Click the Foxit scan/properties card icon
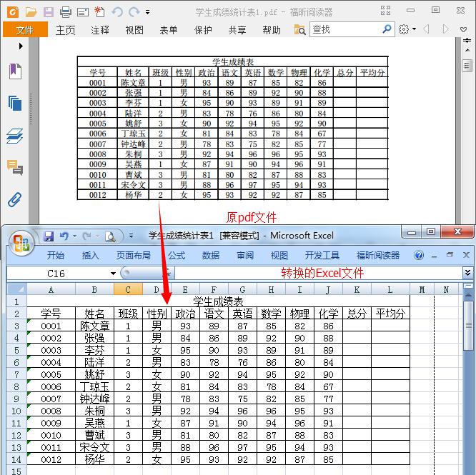This screenshot has width=476, height=475. (x=83, y=12)
